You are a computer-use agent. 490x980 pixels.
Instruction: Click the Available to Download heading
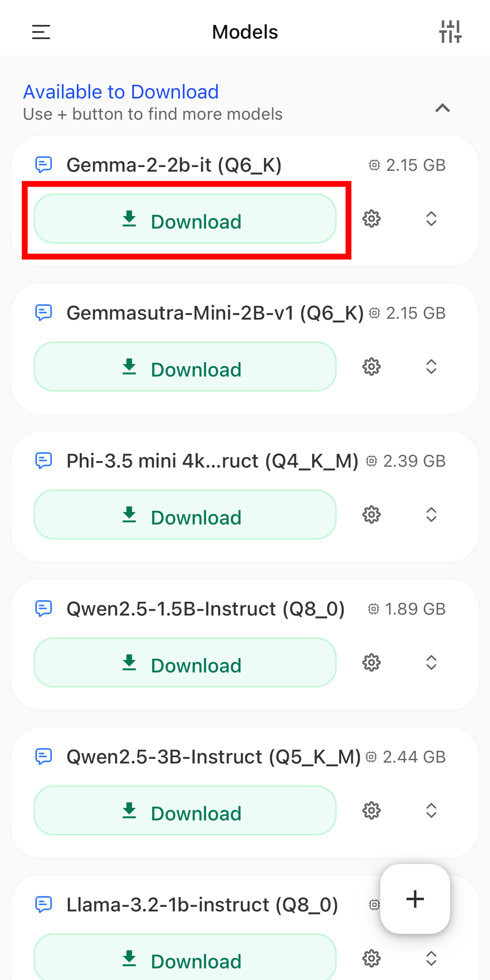click(121, 92)
